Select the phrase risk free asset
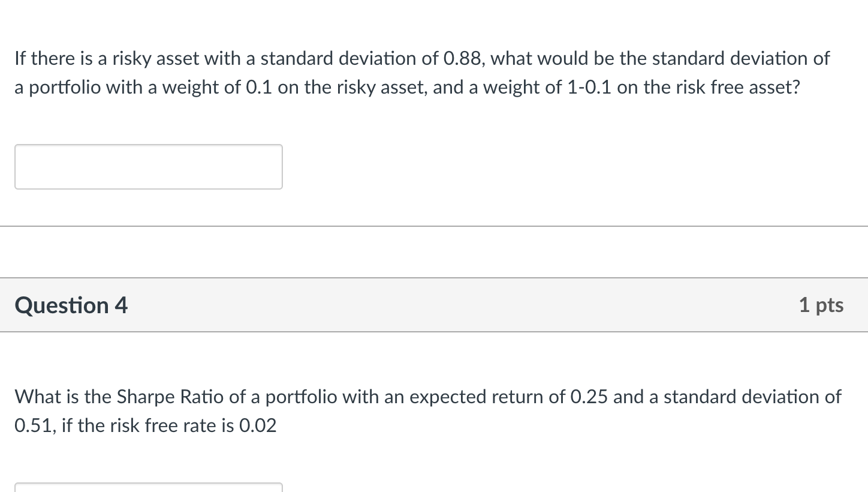 click(x=737, y=87)
